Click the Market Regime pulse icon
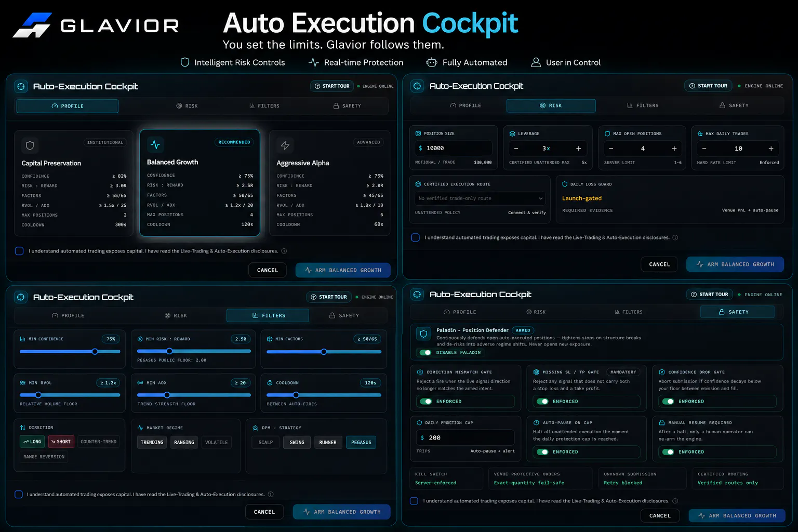Image resolution: width=798 pixels, height=532 pixels. (x=140, y=428)
